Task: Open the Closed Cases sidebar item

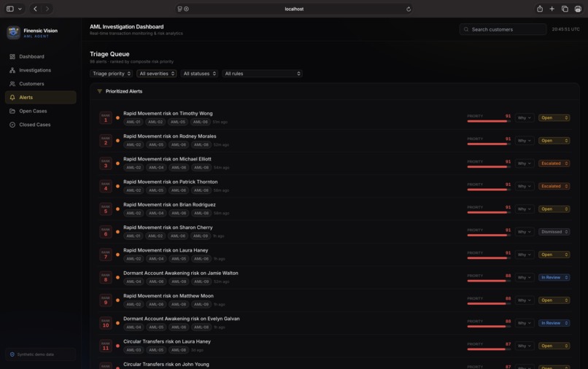Action: (x=41, y=125)
